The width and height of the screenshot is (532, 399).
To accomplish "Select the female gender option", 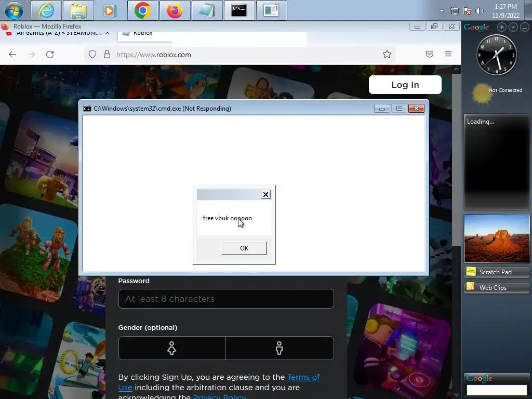I will [171, 348].
